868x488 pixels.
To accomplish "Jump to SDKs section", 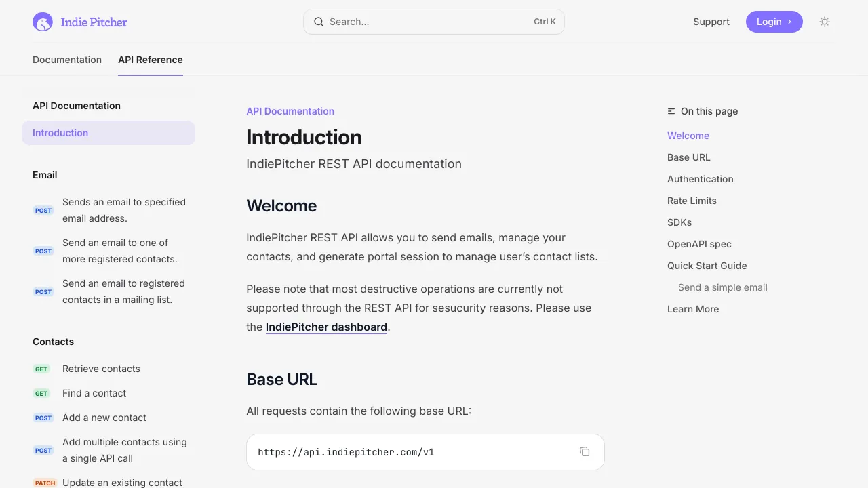I will [679, 222].
